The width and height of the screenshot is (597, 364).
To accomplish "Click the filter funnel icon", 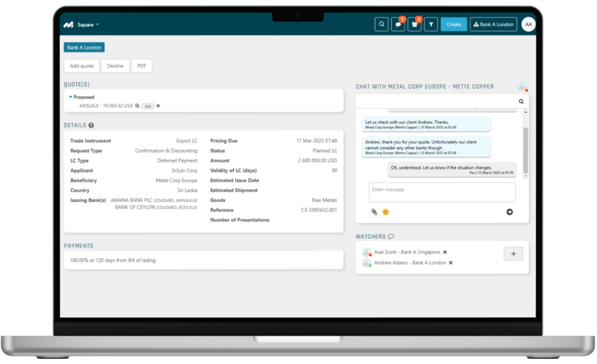I will (431, 24).
